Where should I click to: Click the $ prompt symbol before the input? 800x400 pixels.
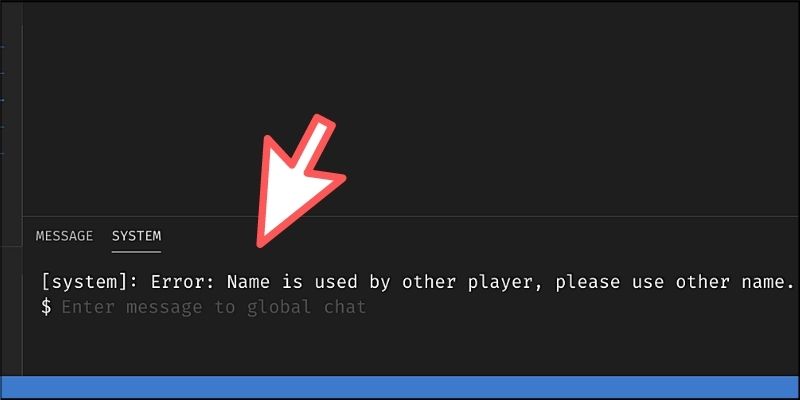tap(46, 308)
